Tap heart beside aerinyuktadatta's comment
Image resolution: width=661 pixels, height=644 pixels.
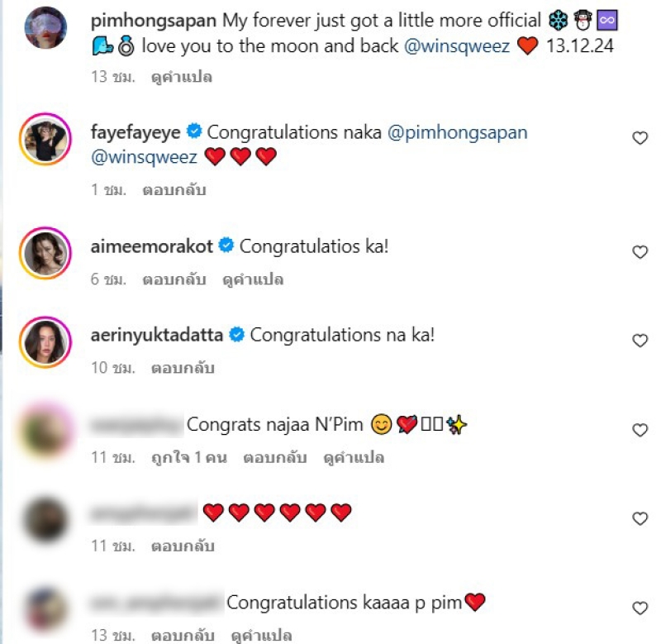640,341
